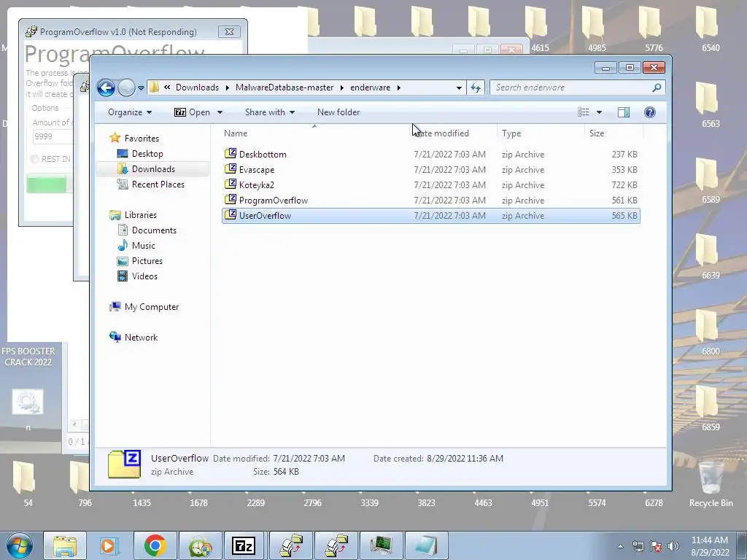Open the Organize menu
747x560 pixels.
pyautogui.click(x=130, y=112)
